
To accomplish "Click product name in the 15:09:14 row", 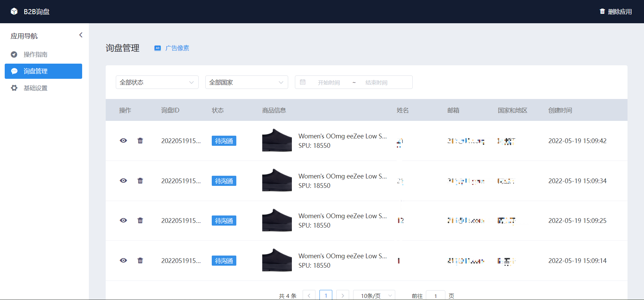I will 343,256.
